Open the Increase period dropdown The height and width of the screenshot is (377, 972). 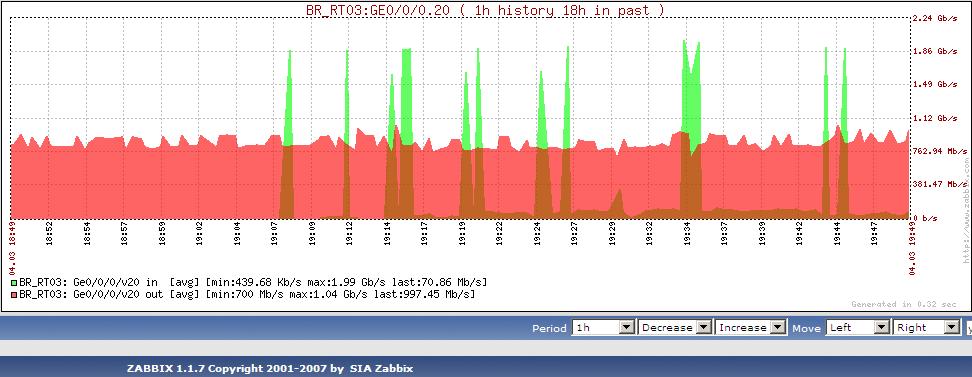[x=751, y=327]
